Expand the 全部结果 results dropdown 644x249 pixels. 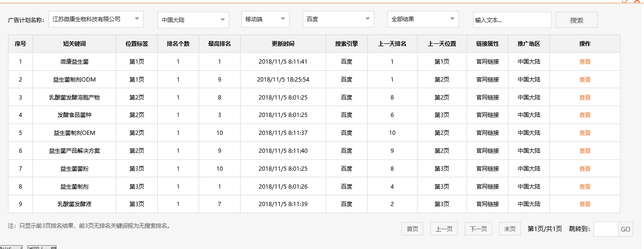(423, 19)
